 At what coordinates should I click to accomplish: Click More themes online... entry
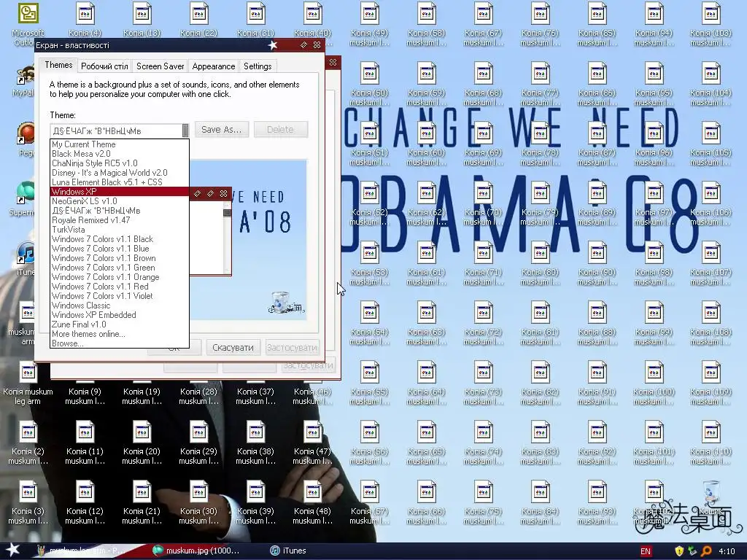click(x=120, y=334)
